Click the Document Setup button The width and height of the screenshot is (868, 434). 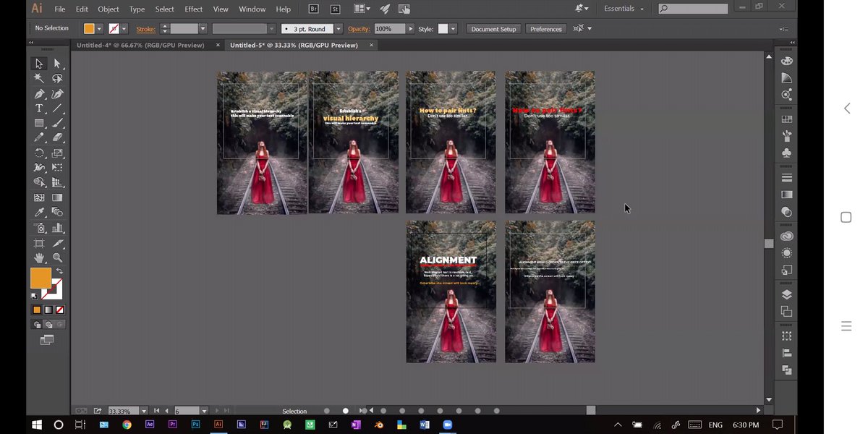point(494,29)
